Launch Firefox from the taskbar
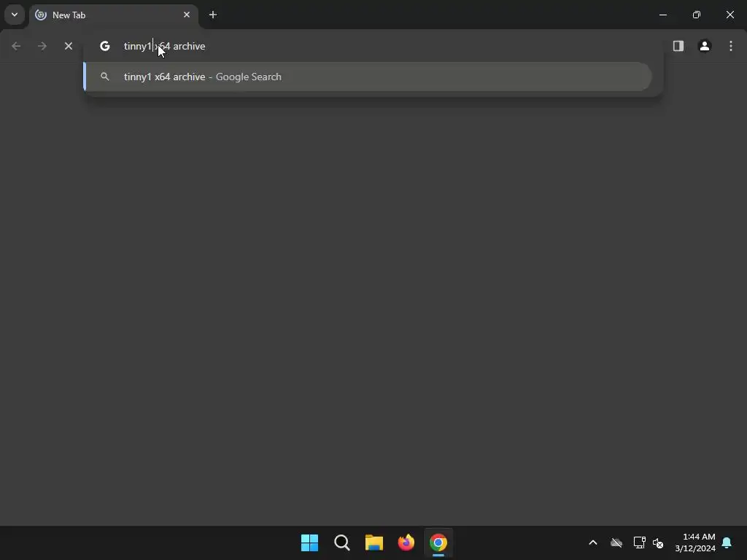 coord(406,542)
